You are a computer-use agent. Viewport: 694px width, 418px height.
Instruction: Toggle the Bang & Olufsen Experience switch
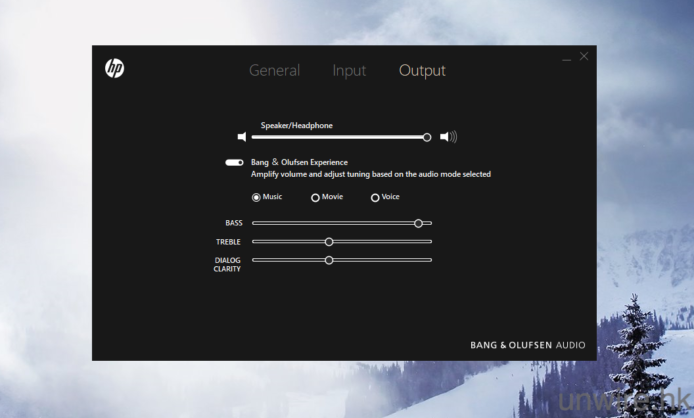click(234, 162)
